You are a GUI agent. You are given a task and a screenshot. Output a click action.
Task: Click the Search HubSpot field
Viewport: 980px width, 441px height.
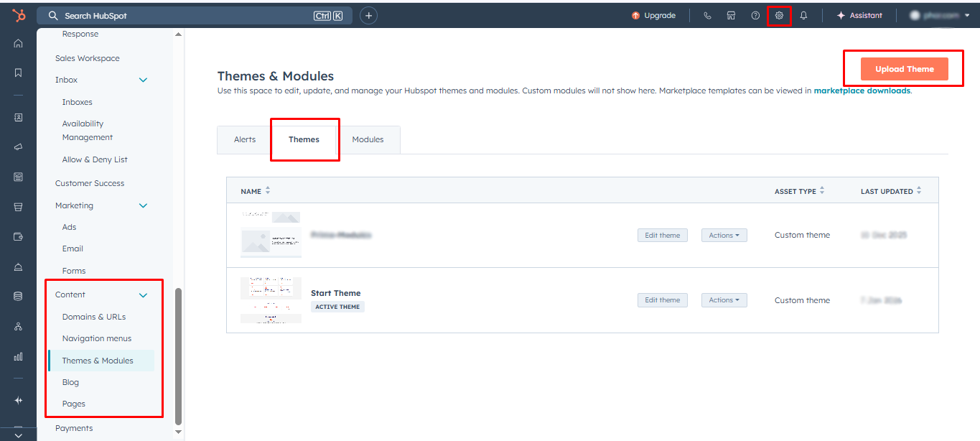[187, 16]
